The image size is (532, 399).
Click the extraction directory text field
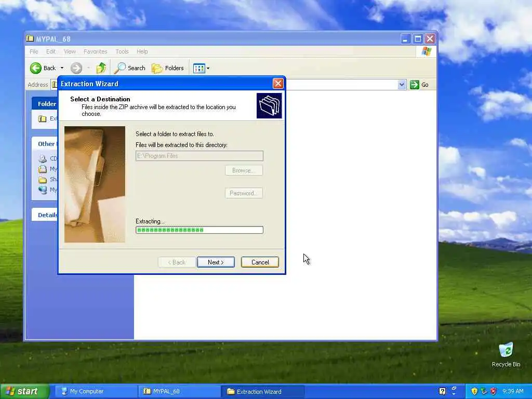pos(199,156)
